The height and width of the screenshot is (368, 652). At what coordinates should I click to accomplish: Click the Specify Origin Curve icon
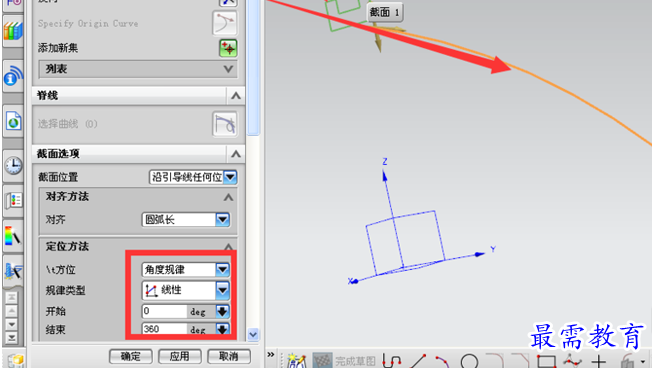tap(225, 23)
